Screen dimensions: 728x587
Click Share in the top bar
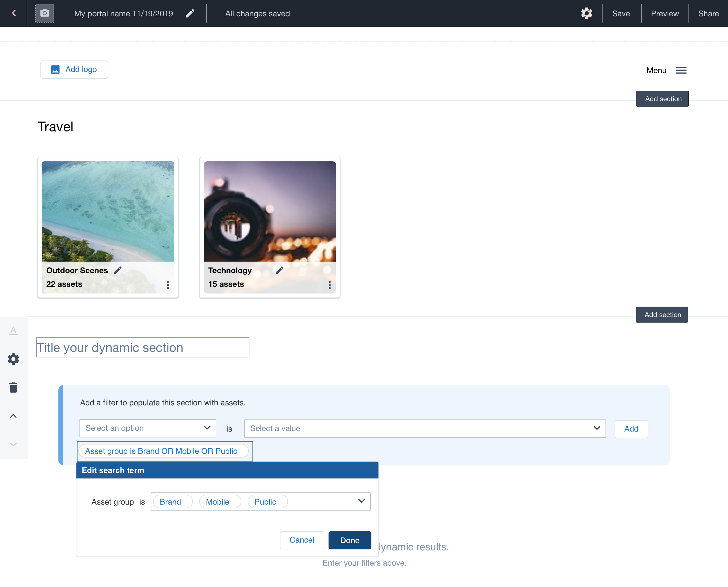(x=708, y=14)
